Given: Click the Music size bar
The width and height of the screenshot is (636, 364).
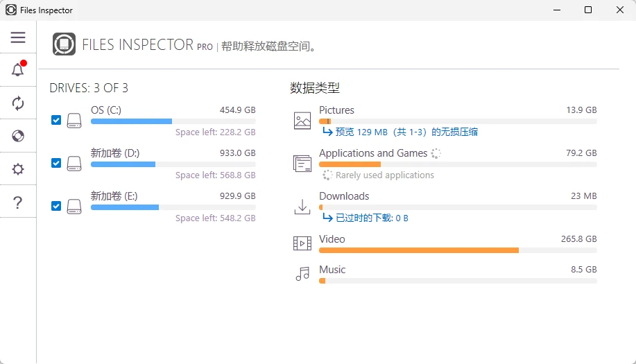Looking at the screenshot, I should click(458, 281).
